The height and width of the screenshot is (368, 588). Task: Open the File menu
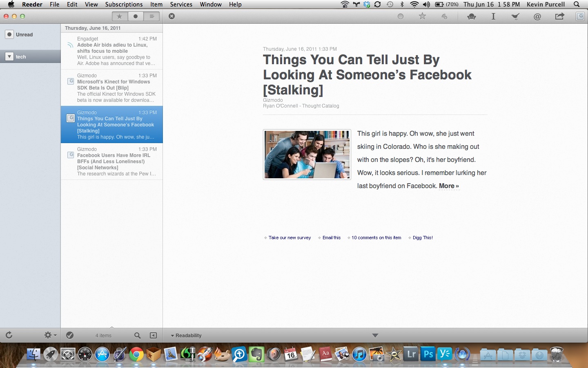click(54, 4)
